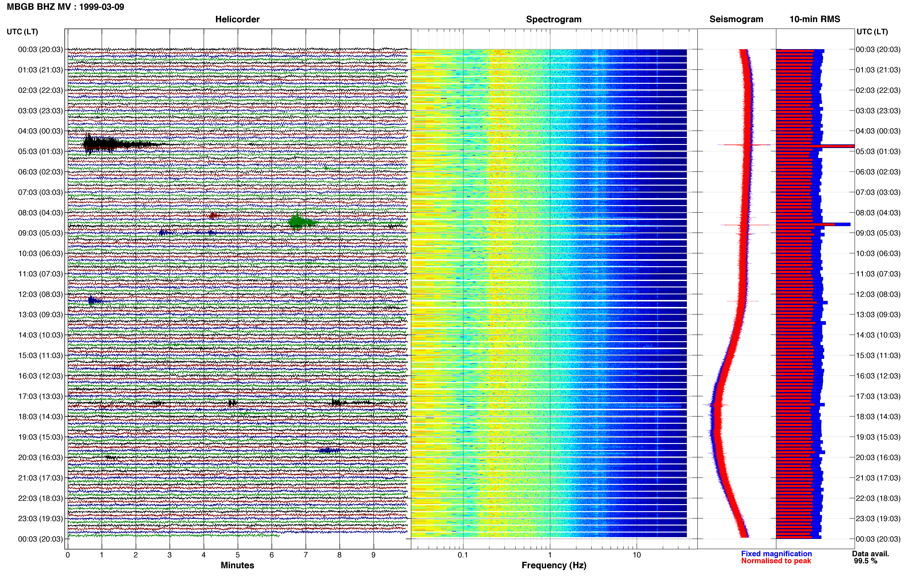Click left time label '17:03 (13:03)'
Viewport: 924px width, 578px height.
41,396
